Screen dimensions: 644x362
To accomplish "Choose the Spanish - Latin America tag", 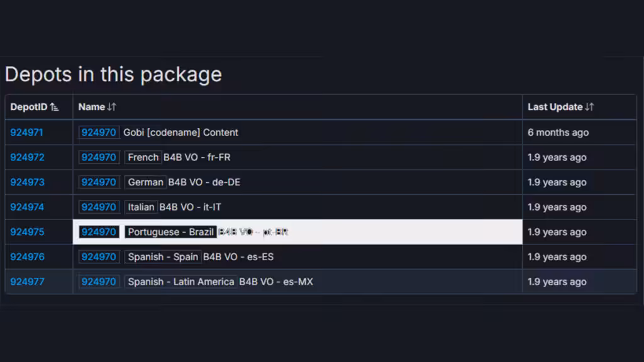I will coord(180,282).
